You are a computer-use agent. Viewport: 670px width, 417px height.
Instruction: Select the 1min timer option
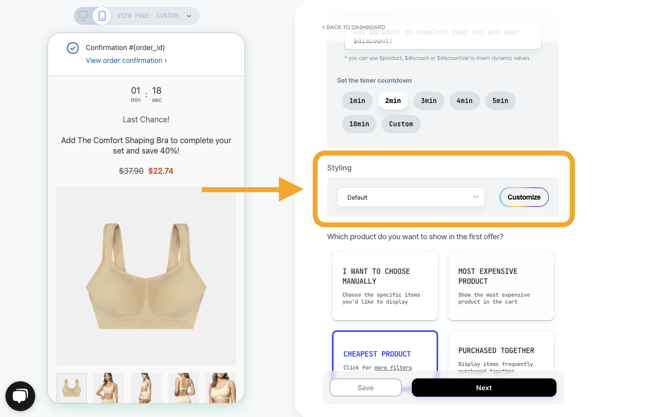click(357, 101)
